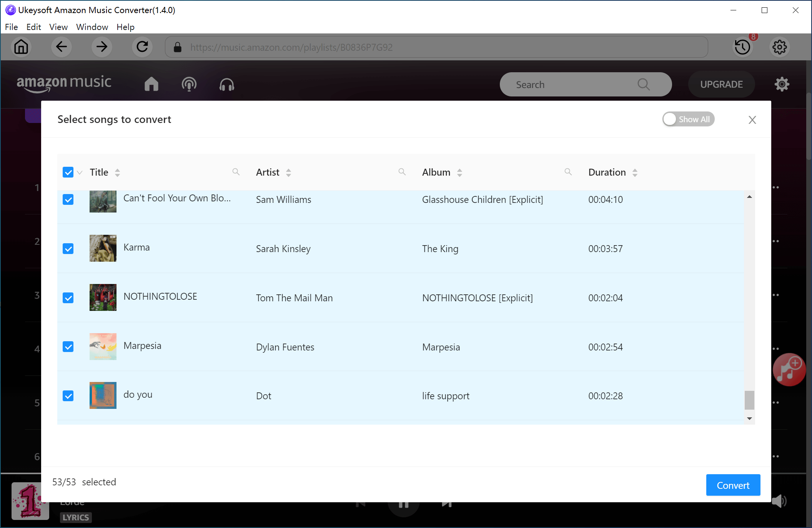Click inside the Search field of Amazon Music

(x=569, y=84)
